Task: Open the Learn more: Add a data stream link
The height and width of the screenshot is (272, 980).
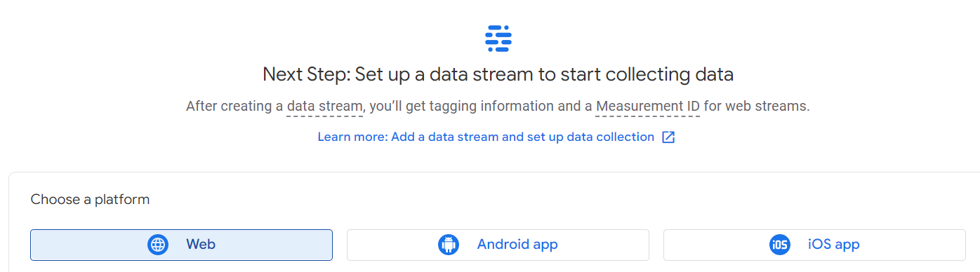Action: coord(486,137)
